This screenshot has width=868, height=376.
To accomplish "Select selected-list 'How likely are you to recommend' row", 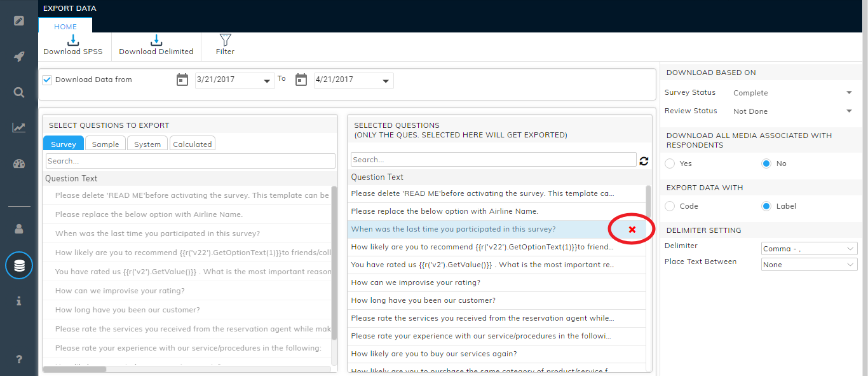I will coord(497,247).
